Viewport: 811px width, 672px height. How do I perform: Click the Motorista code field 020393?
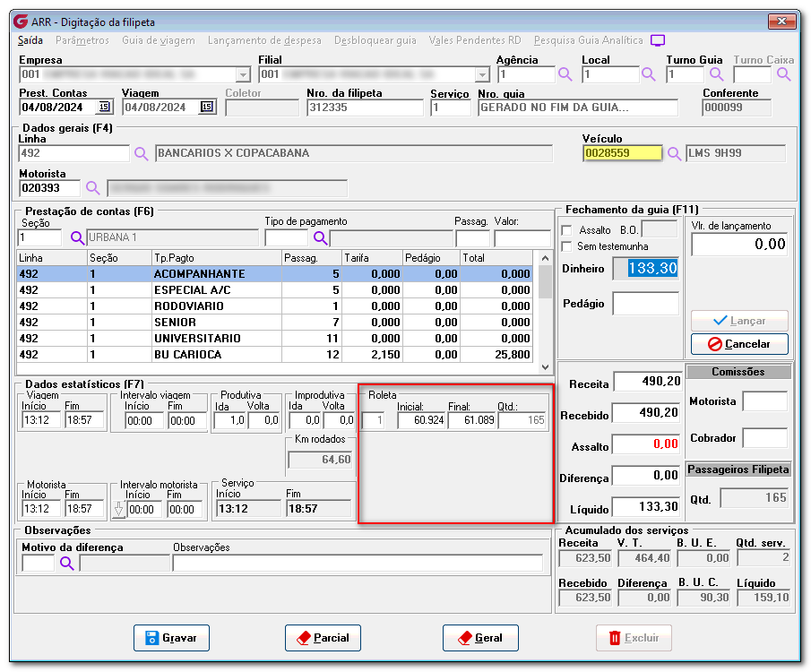click(x=49, y=188)
